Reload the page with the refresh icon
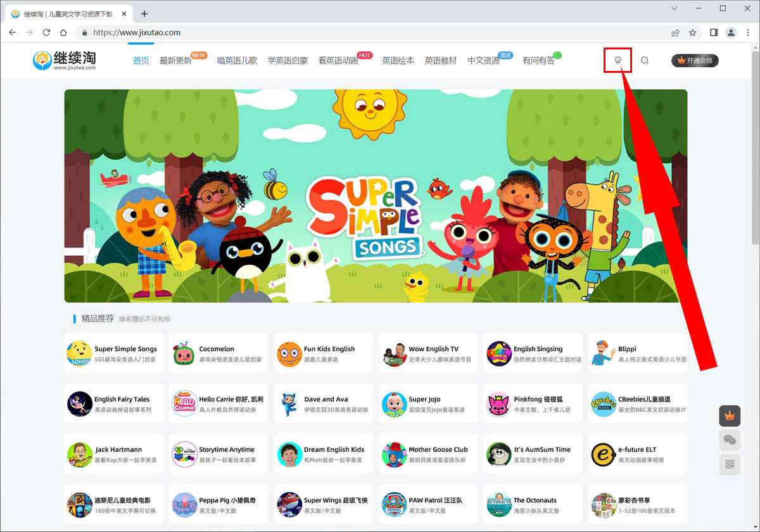Screen dimensions: 760x532 click(x=46, y=32)
